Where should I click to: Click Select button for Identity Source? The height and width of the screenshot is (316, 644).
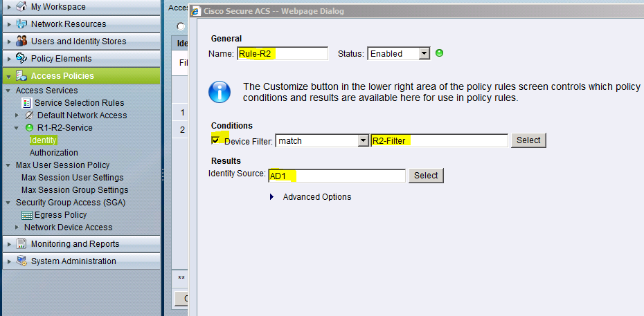426,176
